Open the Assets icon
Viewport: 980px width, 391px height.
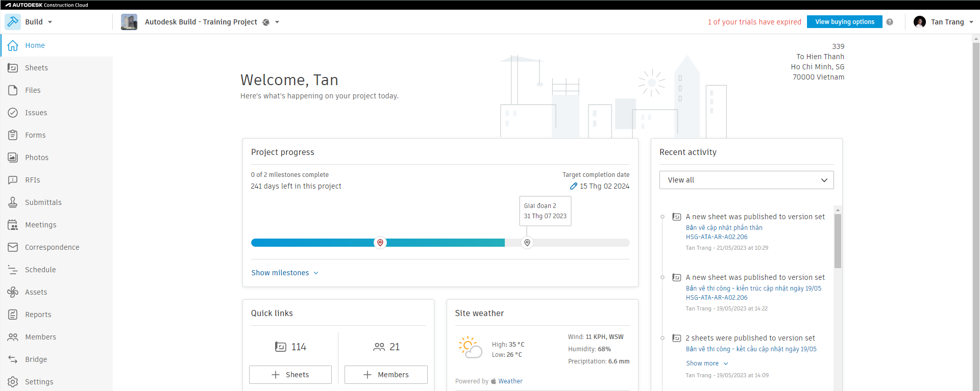pos(13,292)
